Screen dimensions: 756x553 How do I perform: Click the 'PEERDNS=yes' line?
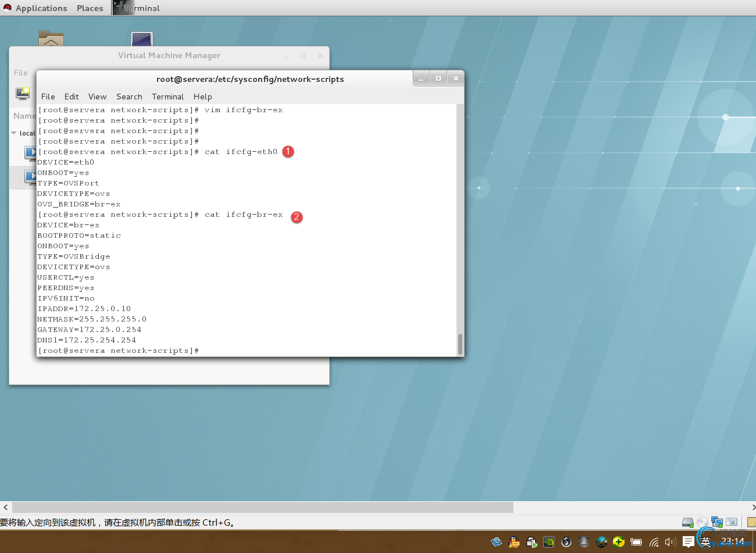click(x=66, y=288)
